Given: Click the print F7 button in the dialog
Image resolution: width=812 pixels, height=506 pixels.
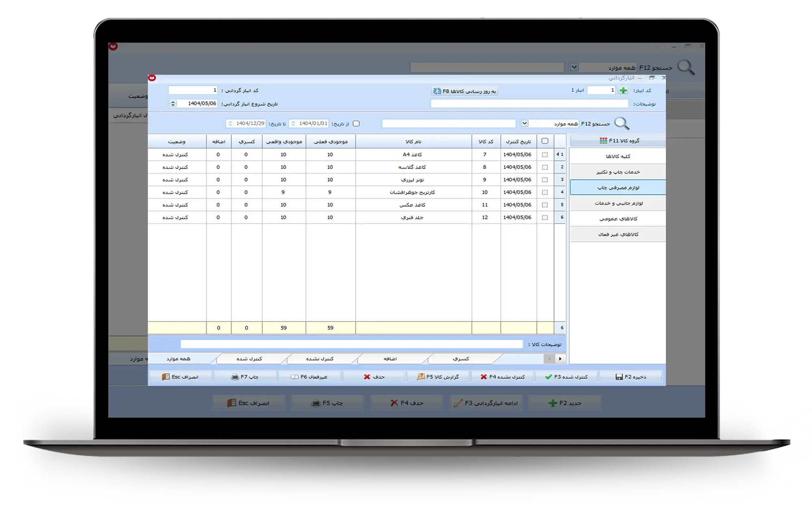Looking at the screenshot, I should click(x=245, y=377).
